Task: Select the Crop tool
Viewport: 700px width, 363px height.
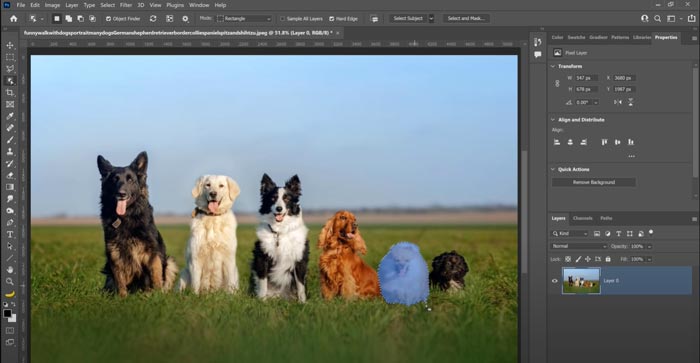Action: pos(10,92)
